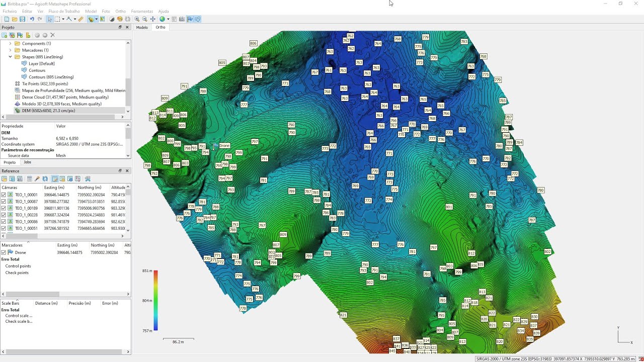Screen dimensions: 644x362
Task: Save the project with the floppy icon
Action: pyautogui.click(x=23, y=19)
